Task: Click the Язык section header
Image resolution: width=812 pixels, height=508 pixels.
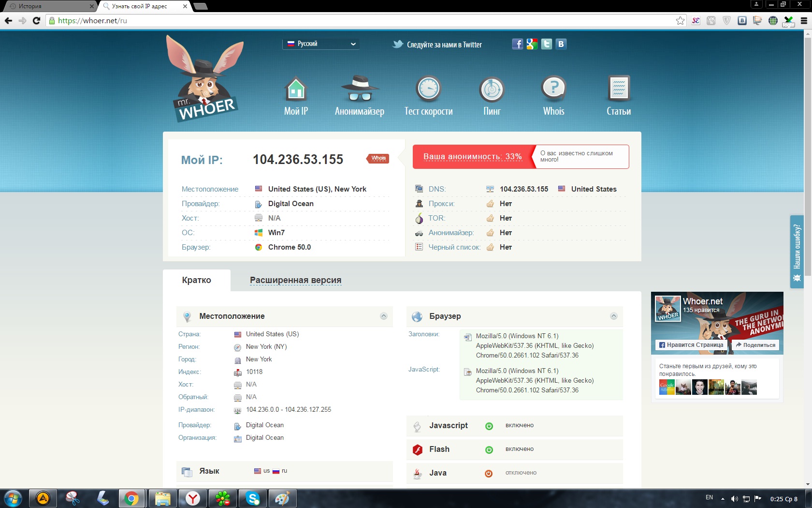Action: [x=285, y=471]
